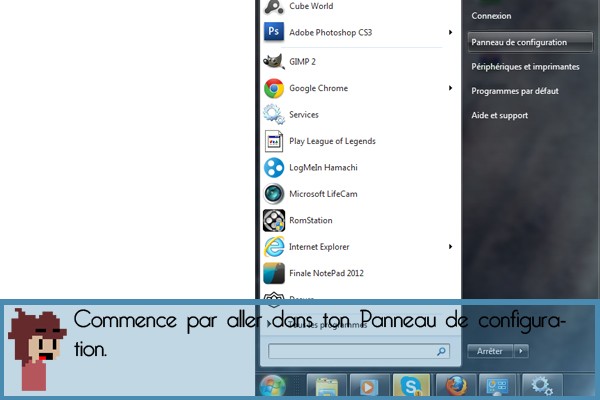
Task: Click the magnifier icon in search box
Action: click(x=441, y=351)
